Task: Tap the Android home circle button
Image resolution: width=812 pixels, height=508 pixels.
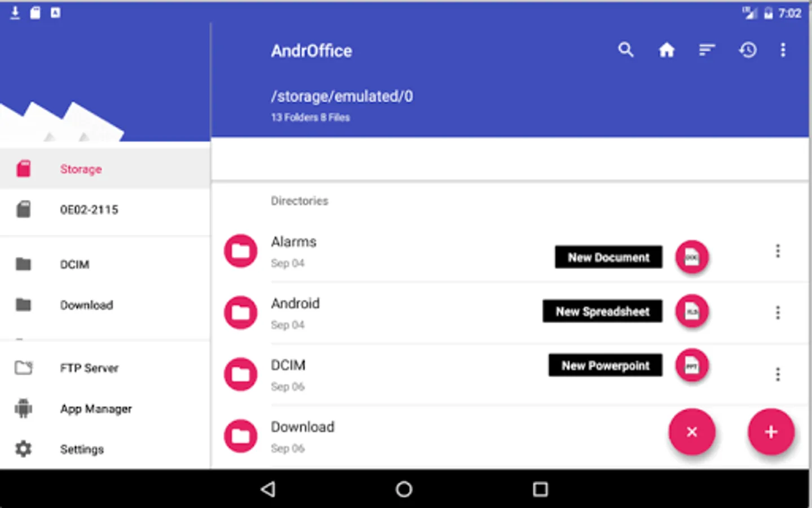Action: pos(404,489)
